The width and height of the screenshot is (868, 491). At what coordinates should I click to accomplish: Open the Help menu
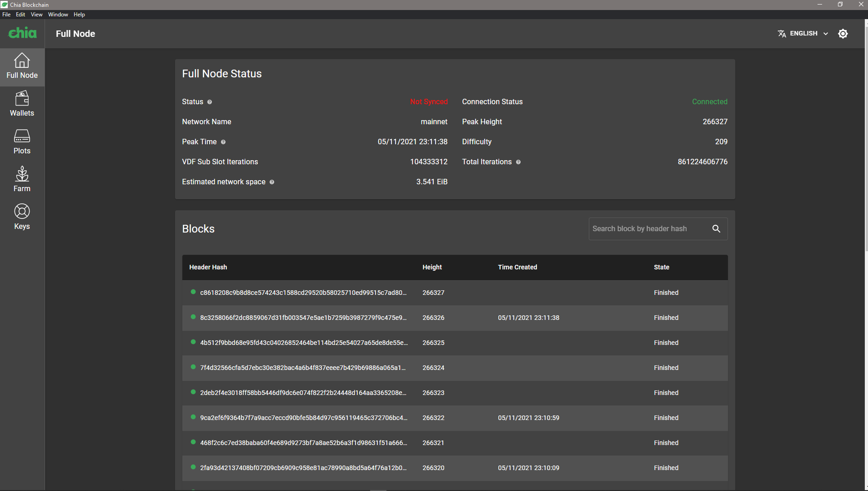pos(79,15)
